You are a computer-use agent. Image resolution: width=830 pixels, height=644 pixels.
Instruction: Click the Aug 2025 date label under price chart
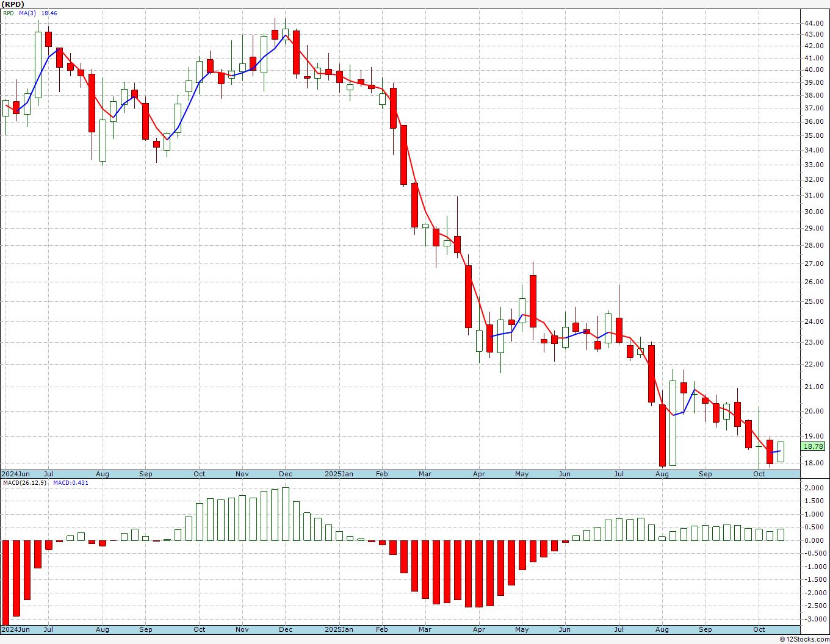[x=662, y=474]
